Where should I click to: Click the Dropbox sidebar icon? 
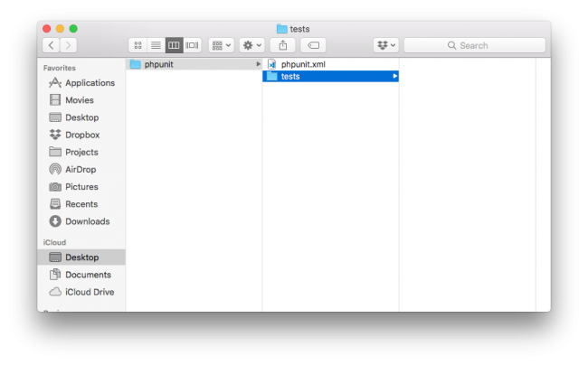click(x=55, y=135)
